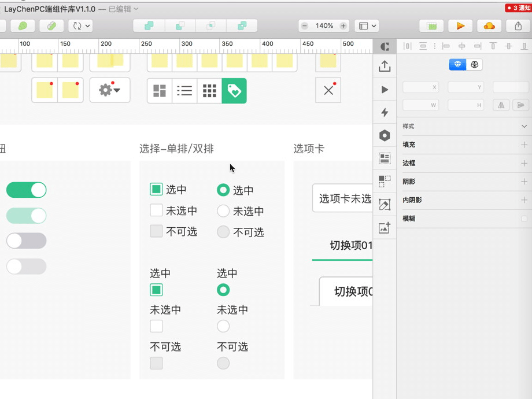Select the second inspector tab icon
The width and height of the screenshot is (532, 399).
474,64
